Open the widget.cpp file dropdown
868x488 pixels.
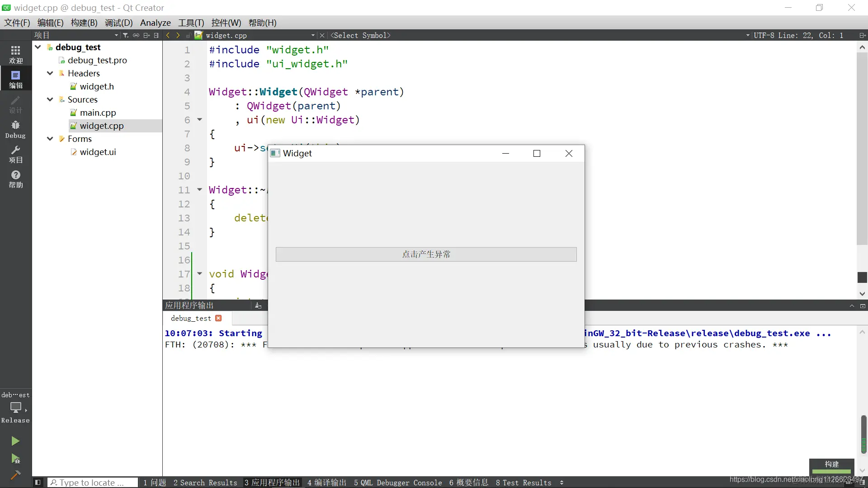(x=313, y=35)
